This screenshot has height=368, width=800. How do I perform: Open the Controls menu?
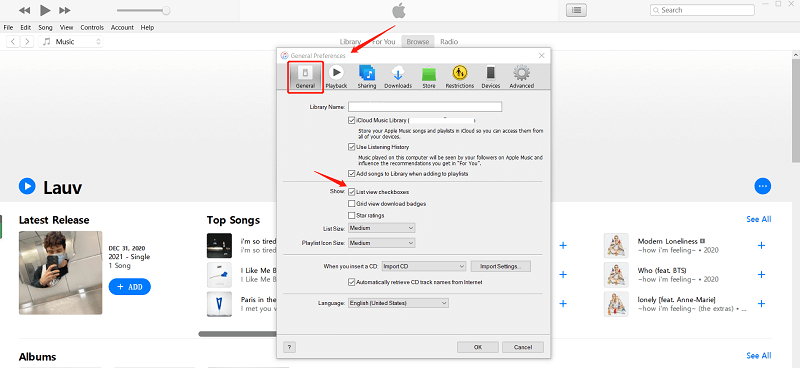92,28
